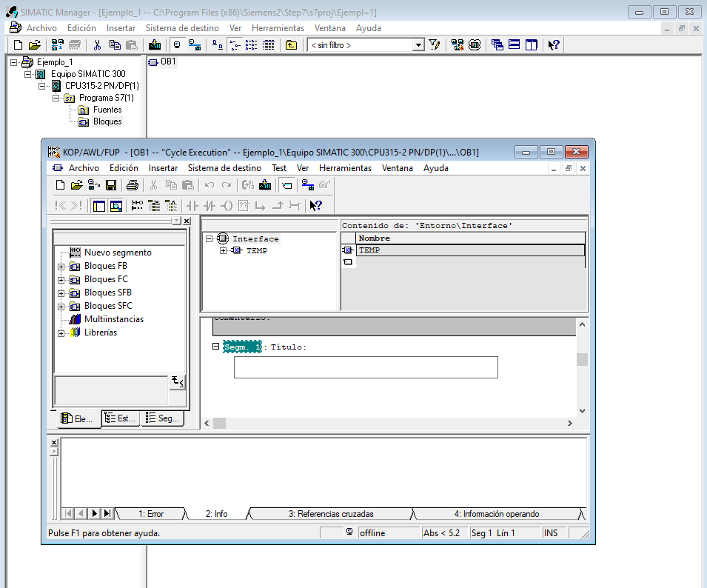Switch to 'Est...' tab in overview panel
Image resolution: width=707 pixels, height=588 pixels.
(121, 418)
